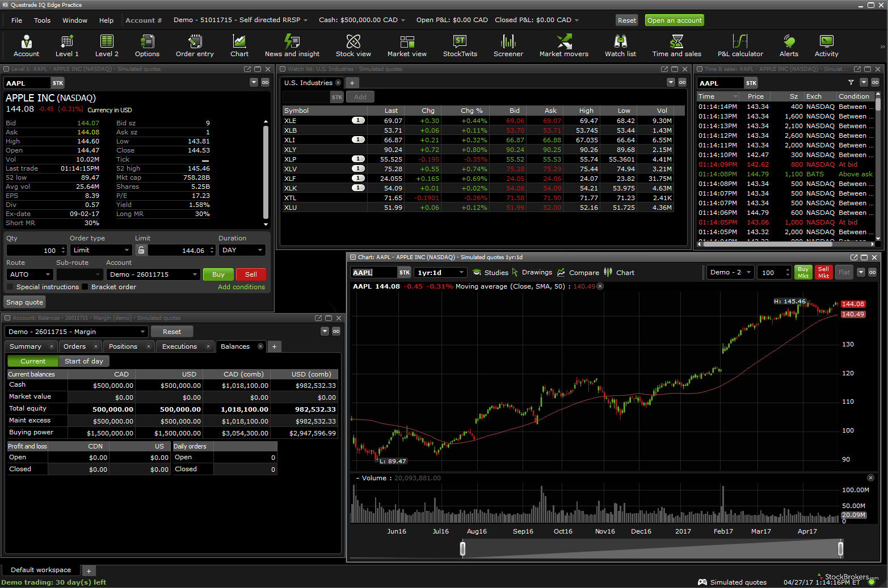The height and width of the screenshot is (588, 888).
Task: Switch balances to Start of day
Action: click(84, 361)
